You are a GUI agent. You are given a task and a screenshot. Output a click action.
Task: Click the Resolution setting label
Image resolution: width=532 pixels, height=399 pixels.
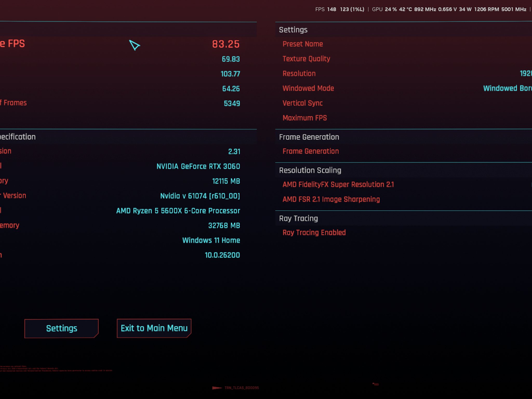click(x=299, y=74)
